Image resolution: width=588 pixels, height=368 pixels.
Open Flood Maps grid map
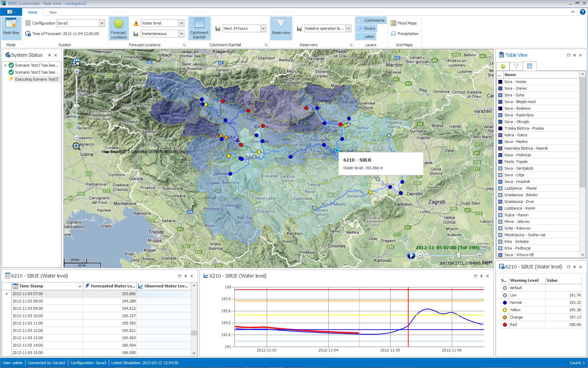pos(404,23)
